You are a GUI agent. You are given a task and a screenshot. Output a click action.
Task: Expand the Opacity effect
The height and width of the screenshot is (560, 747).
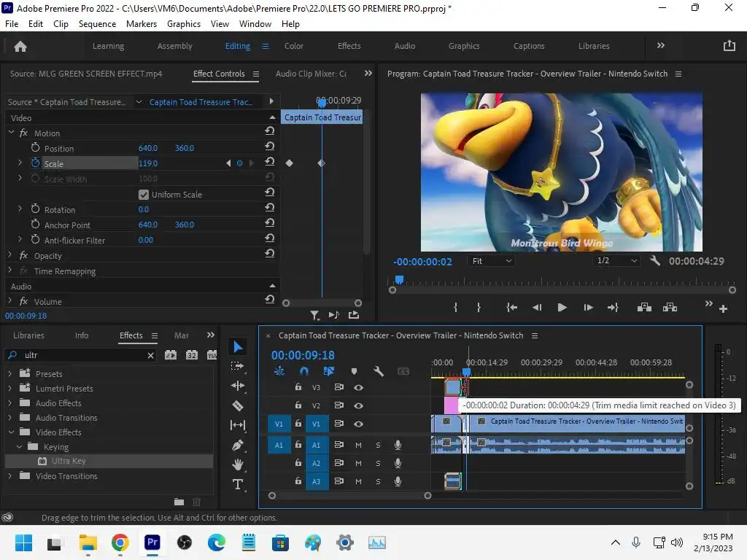(10, 255)
